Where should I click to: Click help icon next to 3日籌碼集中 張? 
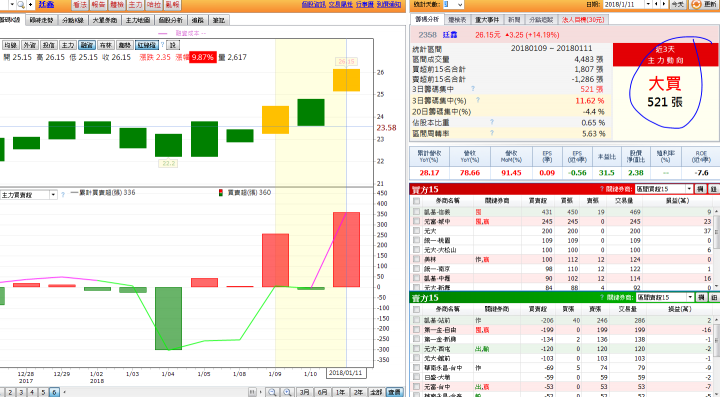[472, 89]
